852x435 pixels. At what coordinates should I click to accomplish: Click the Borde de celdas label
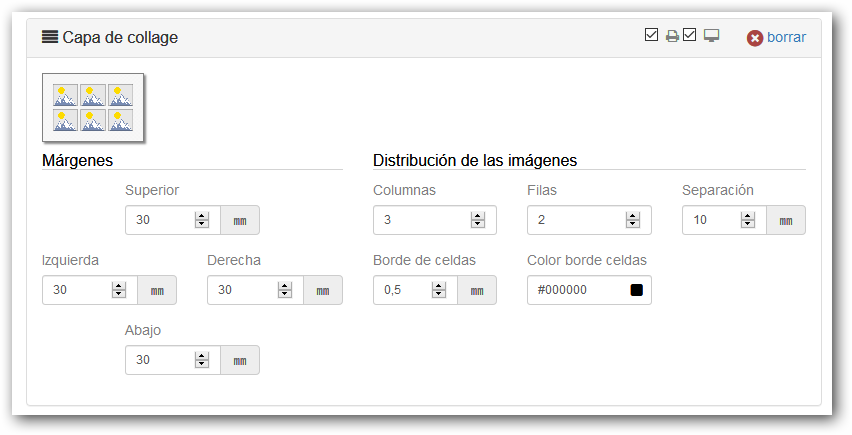(424, 261)
